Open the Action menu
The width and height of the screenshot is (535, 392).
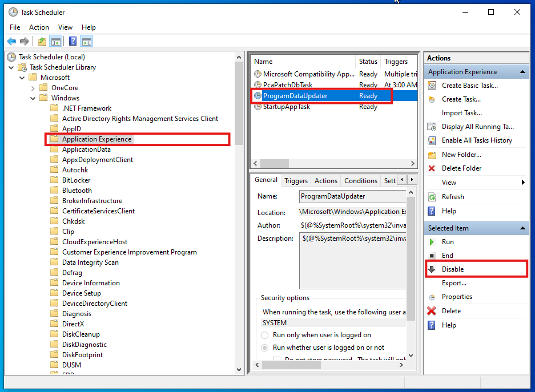tap(39, 27)
